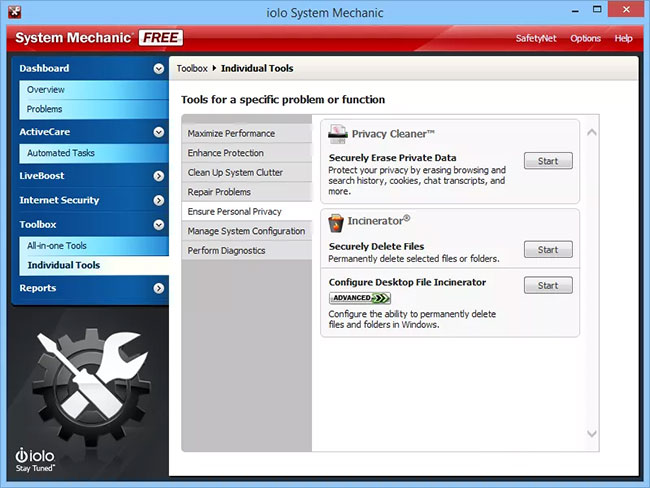Minimize the iolo System Mechanic window
650x488 pixels.
575,11
